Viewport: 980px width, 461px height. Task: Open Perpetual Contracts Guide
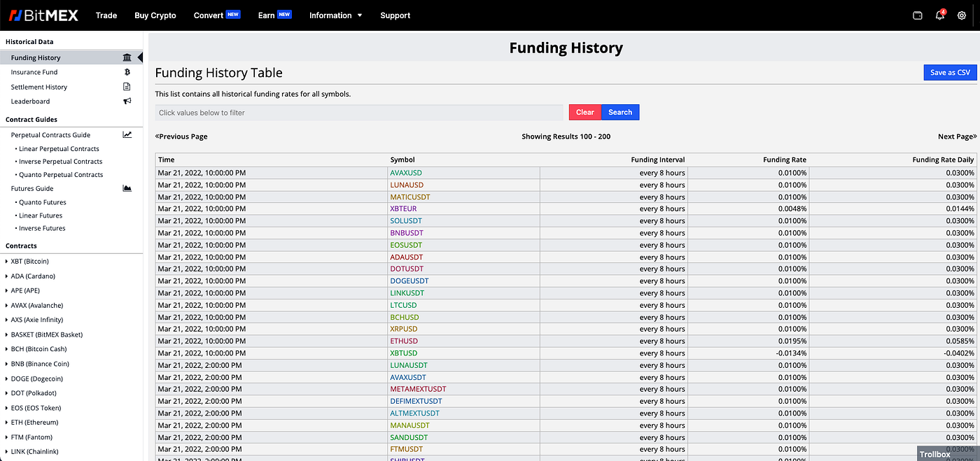(x=50, y=135)
